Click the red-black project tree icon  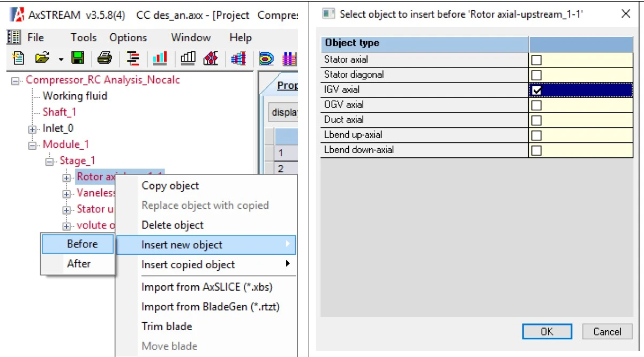coord(132,58)
